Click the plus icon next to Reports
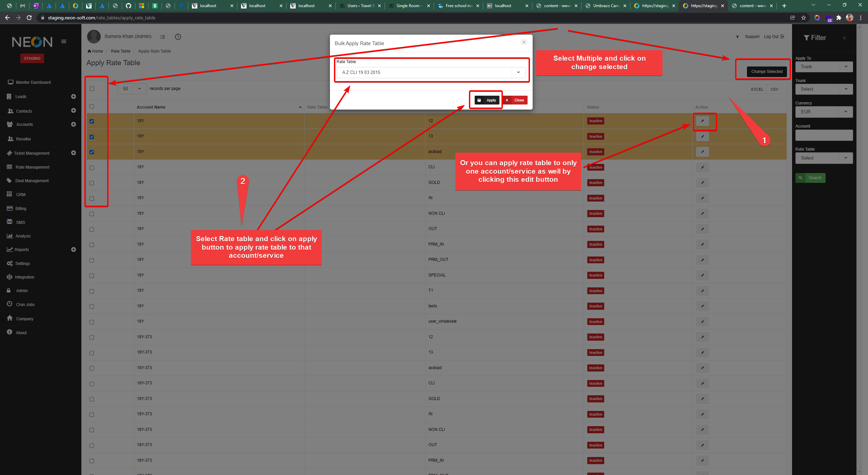 (74, 249)
